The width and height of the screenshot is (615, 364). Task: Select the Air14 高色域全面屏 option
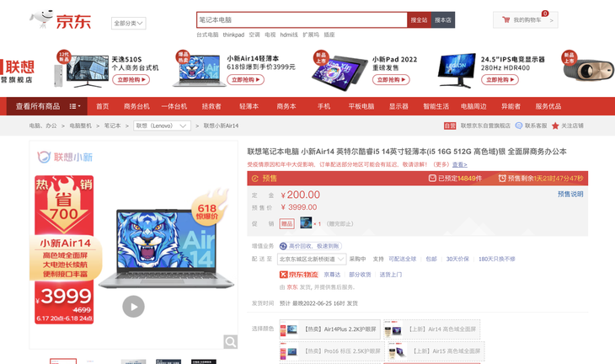432,329
